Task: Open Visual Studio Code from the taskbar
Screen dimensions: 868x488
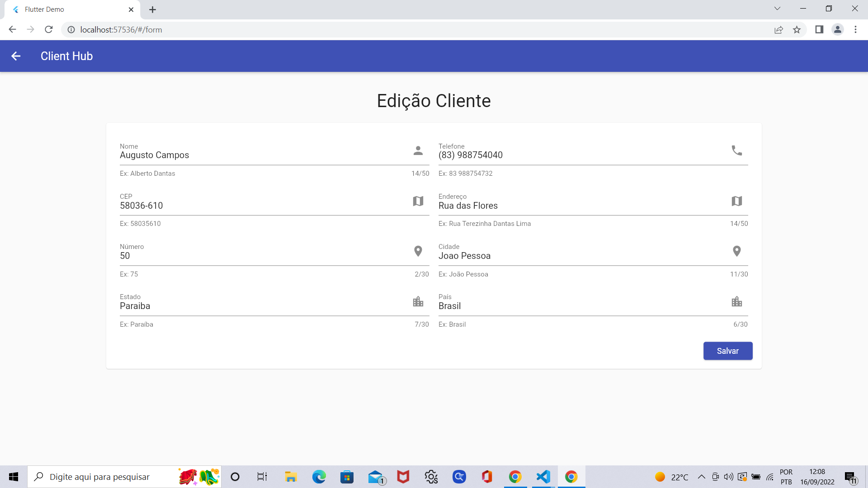Action: pos(542,477)
